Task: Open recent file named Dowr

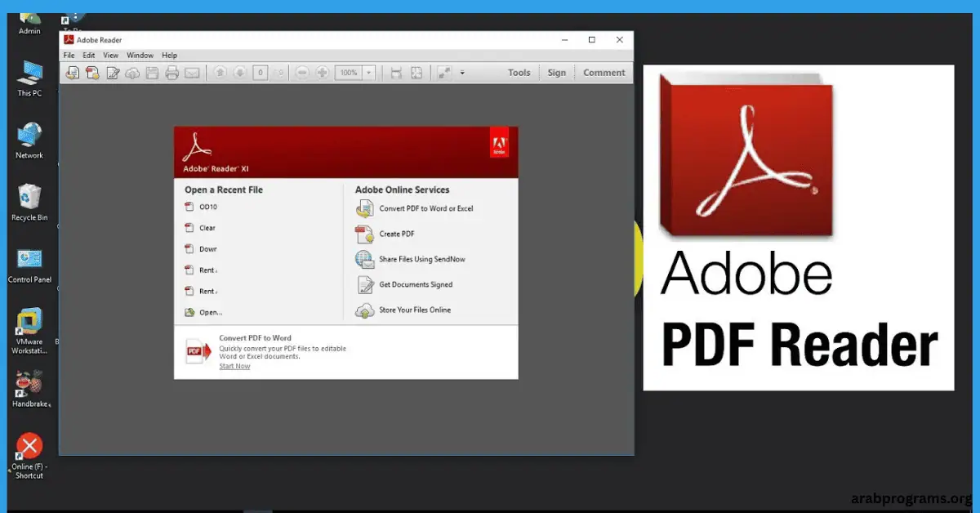Action: click(x=208, y=249)
